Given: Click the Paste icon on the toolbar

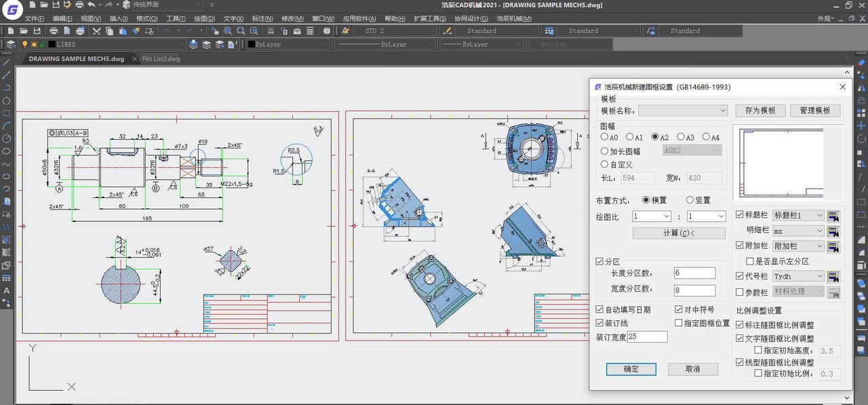Looking at the screenshot, I should click(123, 30).
